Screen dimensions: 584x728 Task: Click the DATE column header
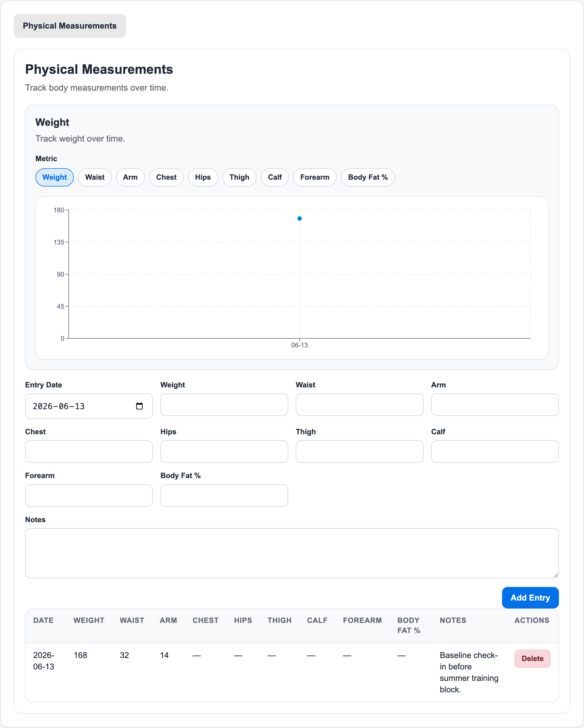click(43, 620)
